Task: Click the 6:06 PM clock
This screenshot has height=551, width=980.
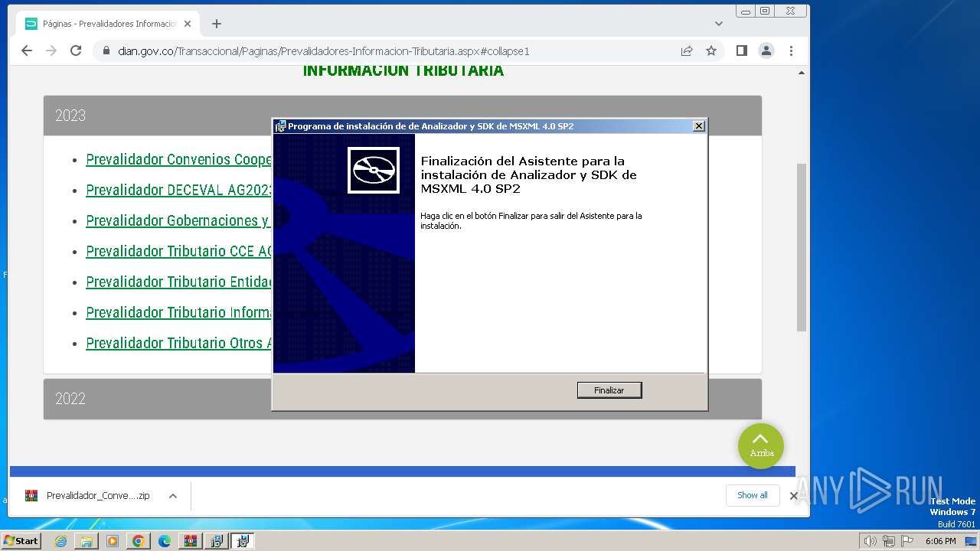Action: pyautogui.click(x=940, y=541)
